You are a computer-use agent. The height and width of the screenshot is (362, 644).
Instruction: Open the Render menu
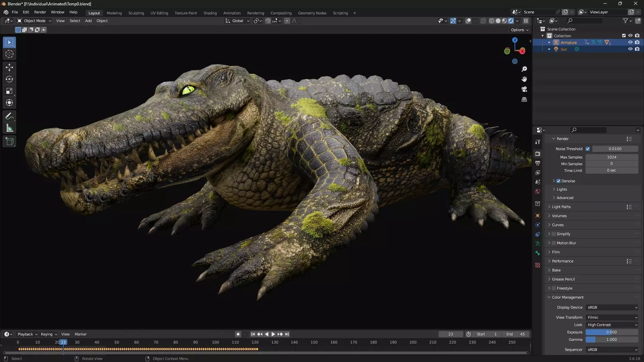pyautogui.click(x=40, y=12)
